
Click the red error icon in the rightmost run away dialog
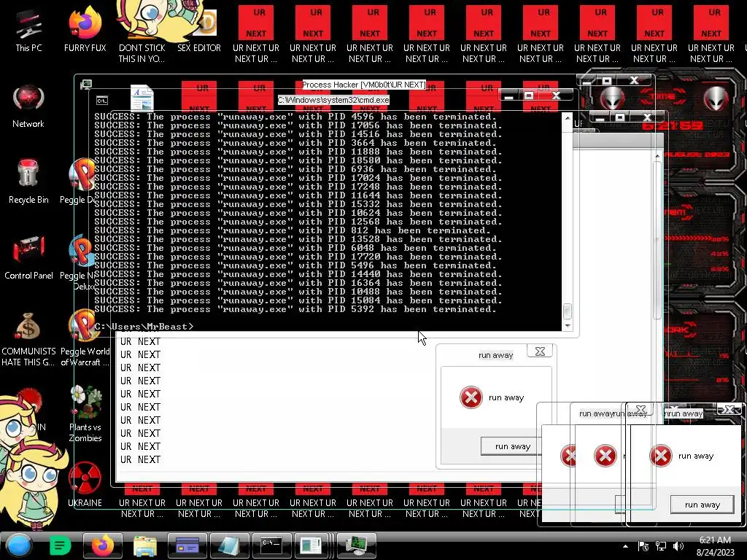[x=661, y=456]
